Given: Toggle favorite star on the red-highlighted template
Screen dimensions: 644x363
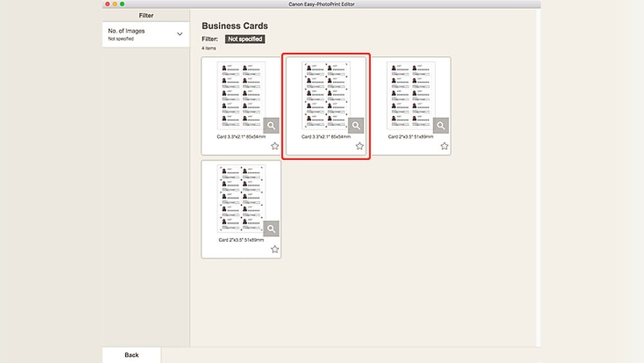Looking at the screenshot, I should [x=359, y=146].
